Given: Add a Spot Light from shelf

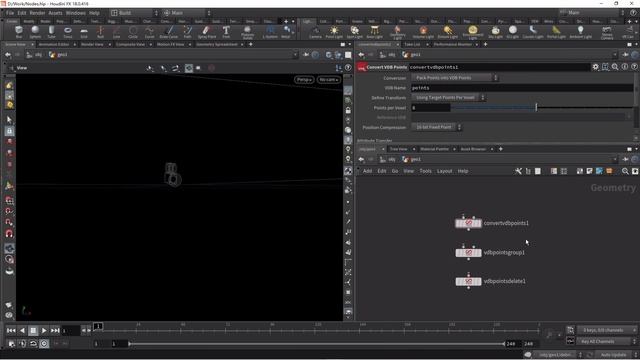Looking at the screenshot, I should pos(355,32).
